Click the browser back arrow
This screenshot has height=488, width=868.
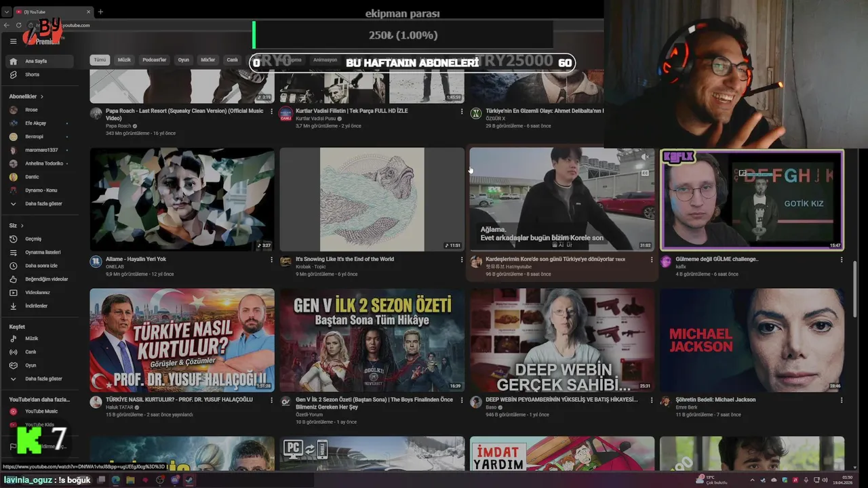tap(7, 25)
